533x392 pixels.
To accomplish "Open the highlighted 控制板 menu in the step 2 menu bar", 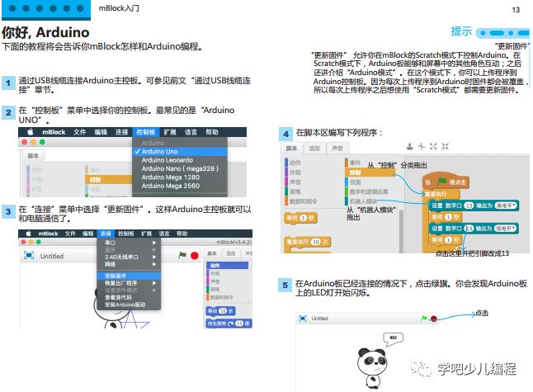I will (146, 132).
